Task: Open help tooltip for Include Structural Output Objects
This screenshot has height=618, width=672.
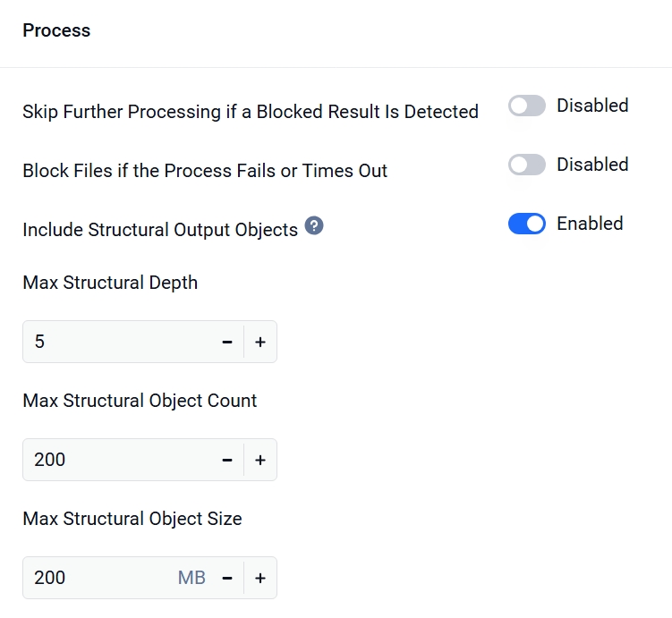Action: coord(314,225)
